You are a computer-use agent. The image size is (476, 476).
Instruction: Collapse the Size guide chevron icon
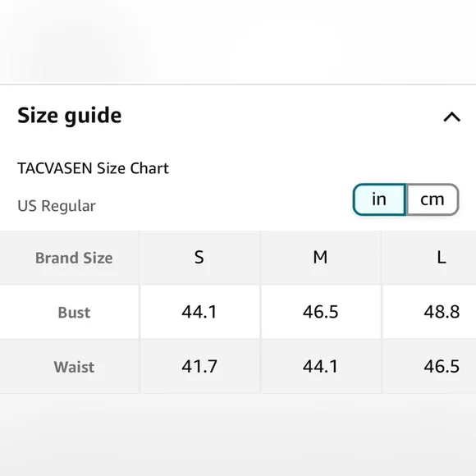click(451, 117)
